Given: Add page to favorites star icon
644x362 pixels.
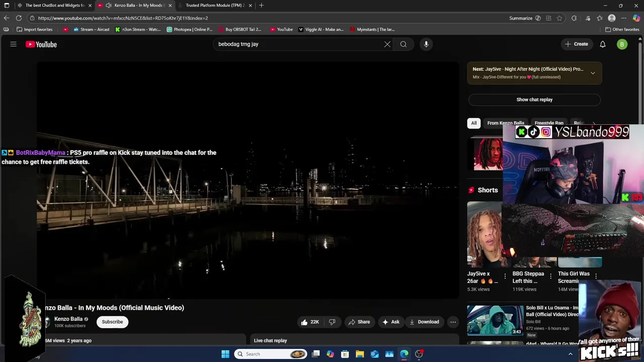Looking at the screenshot, I should click(x=559, y=18).
